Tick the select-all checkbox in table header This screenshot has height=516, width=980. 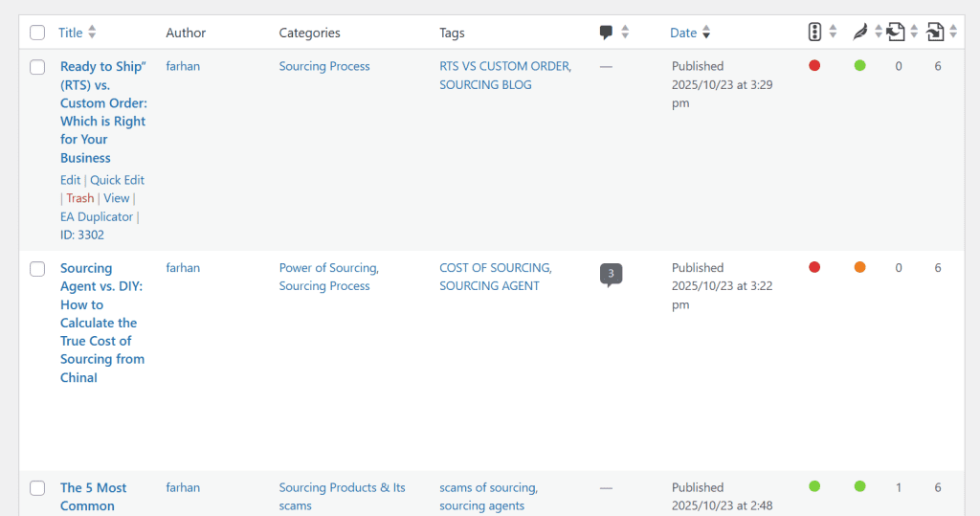pyautogui.click(x=37, y=33)
